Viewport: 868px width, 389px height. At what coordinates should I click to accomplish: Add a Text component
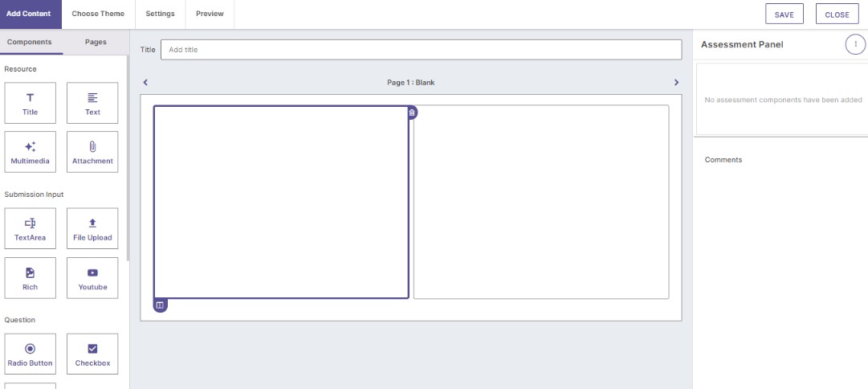tap(92, 103)
